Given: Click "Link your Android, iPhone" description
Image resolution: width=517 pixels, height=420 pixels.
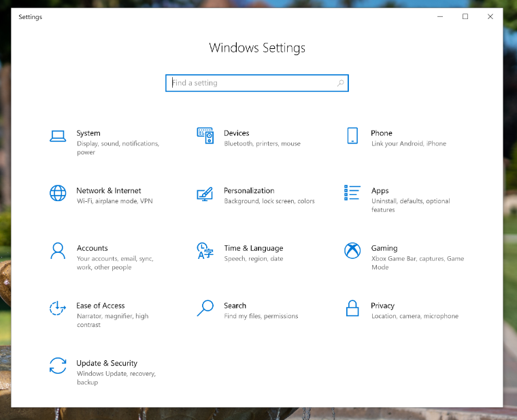Looking at the screenshot, I should tap(409, 143).
